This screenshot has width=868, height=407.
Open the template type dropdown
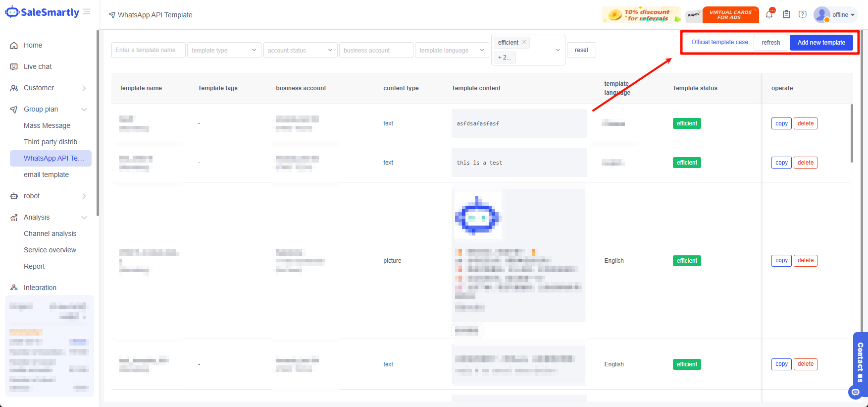coord(224,50)
